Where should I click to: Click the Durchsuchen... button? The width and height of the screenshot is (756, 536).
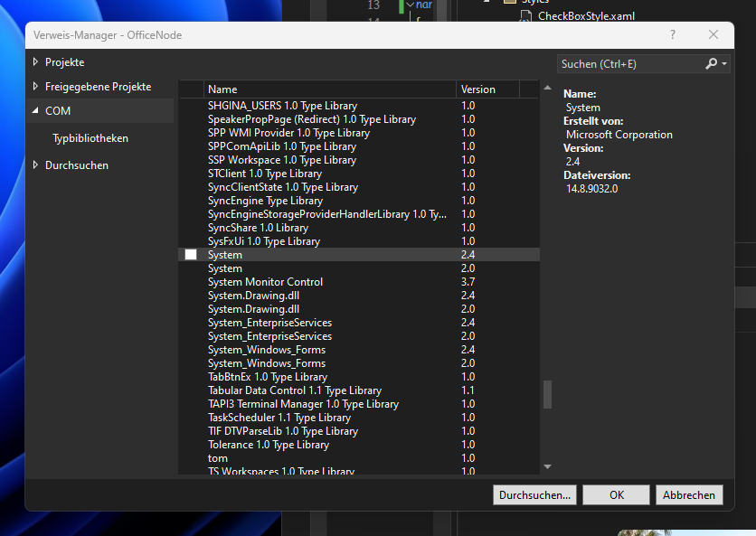534,495
